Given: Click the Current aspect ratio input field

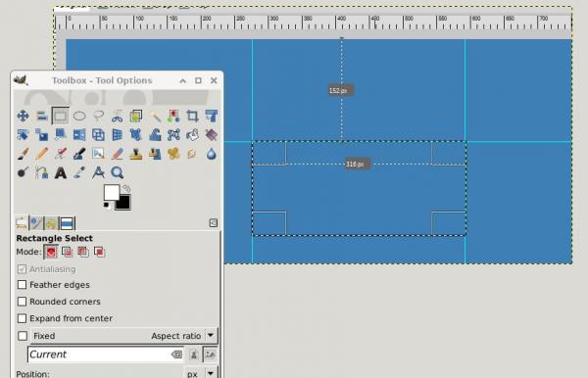Looking at the screenshot, I should (99, 354).
